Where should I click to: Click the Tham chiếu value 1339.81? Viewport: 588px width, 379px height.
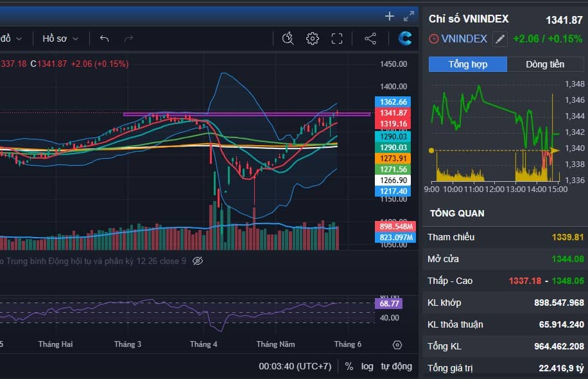coord(567,237)
